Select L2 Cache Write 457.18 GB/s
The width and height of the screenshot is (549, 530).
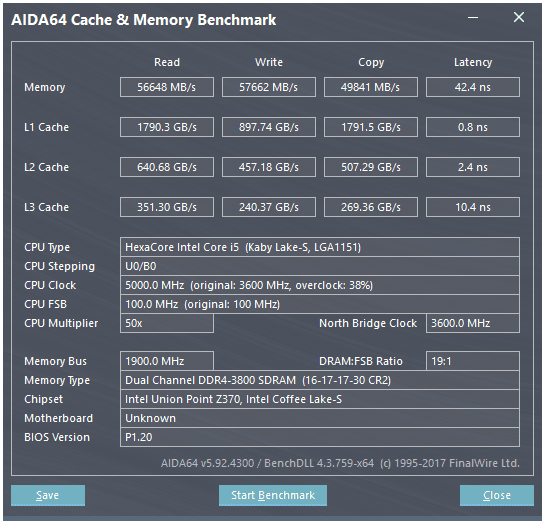[x=269, y=167]
